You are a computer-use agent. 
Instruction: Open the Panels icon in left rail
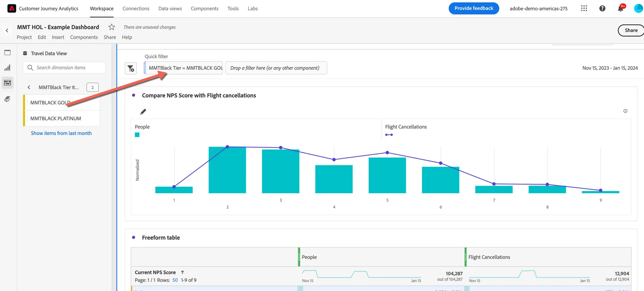(8, 52)
